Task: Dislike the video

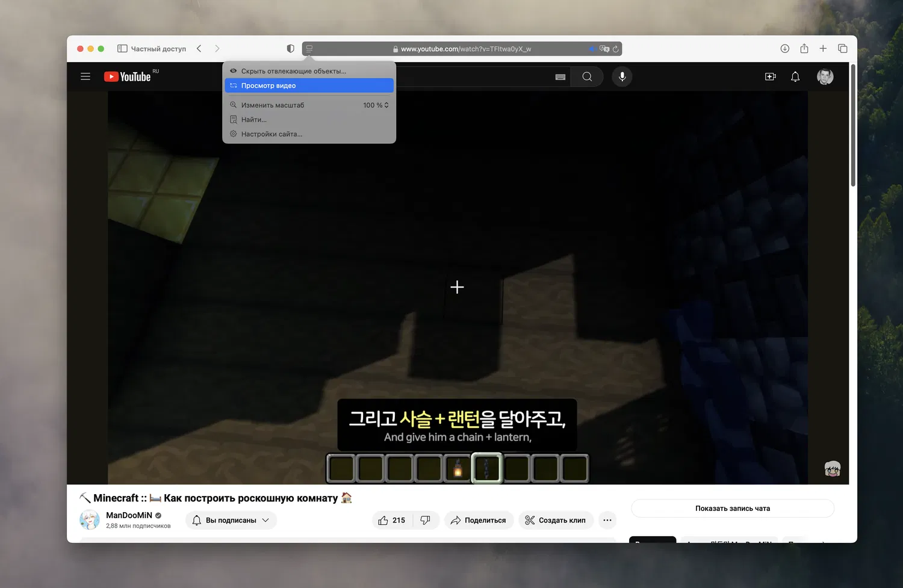Action: (426, 520)
